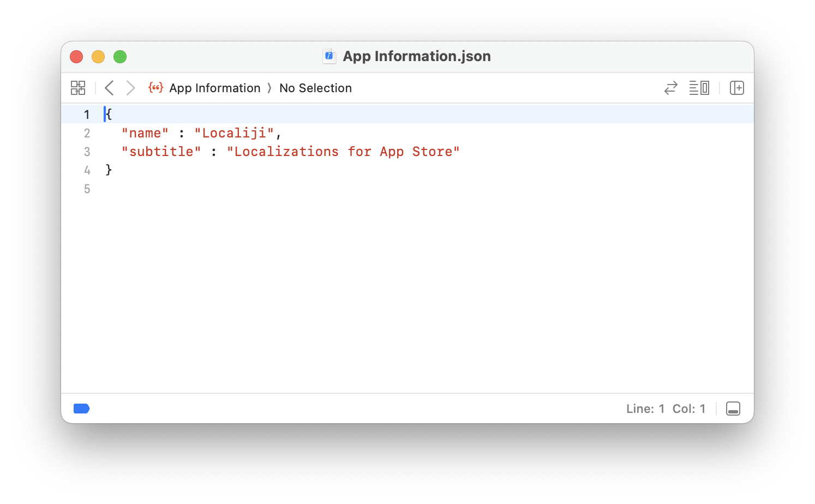Click the blue breakpoint tag in the bottom bar

click(x=81, y=409)
